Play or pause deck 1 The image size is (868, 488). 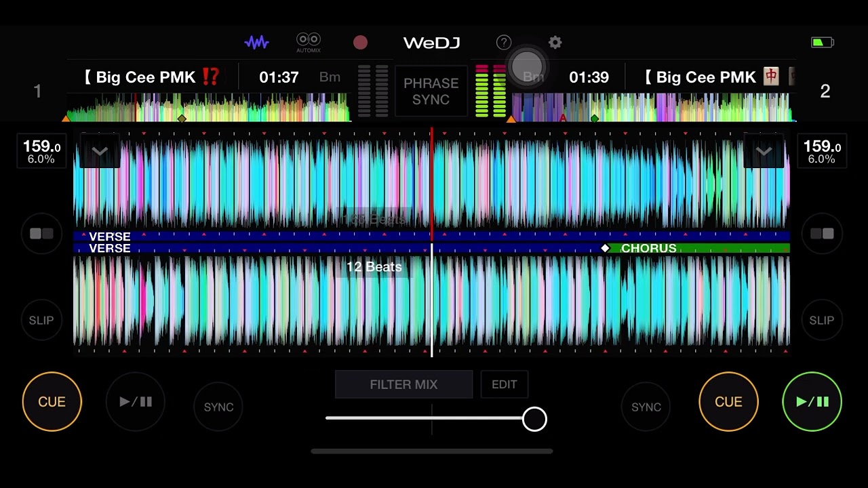136,402
